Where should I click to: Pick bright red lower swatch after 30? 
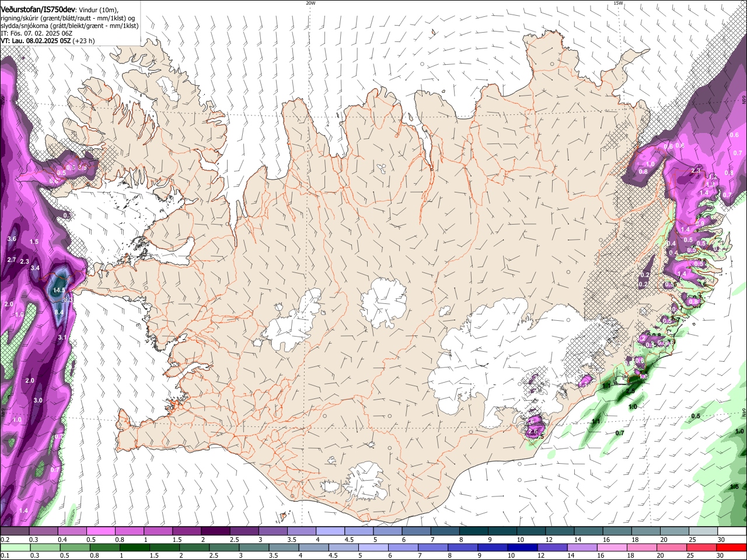pos(732,547)
